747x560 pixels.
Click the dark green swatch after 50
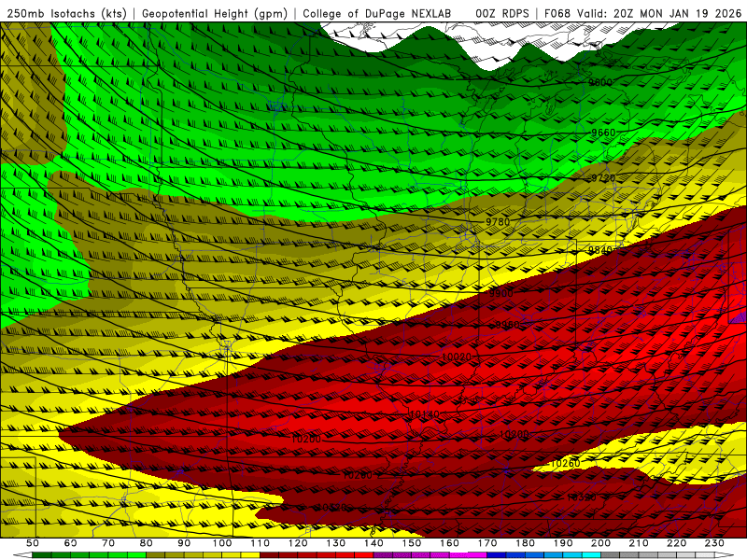[x=42, y=555]
